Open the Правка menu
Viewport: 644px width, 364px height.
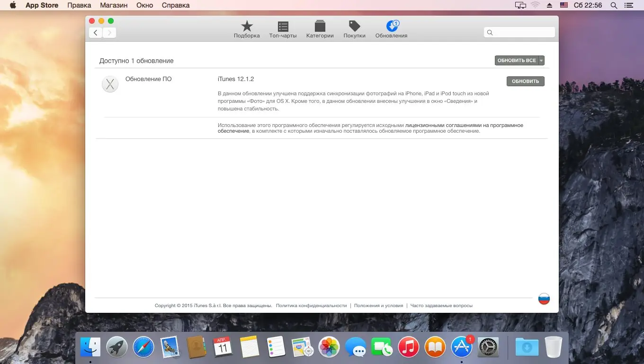pyautogui.click(x=79, y=5)
